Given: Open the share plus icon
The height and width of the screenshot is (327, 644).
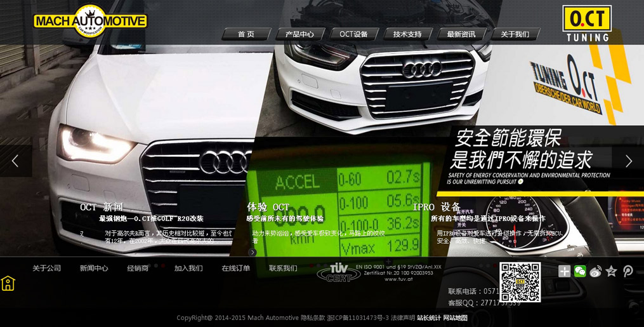Looking at the screenshot, I should tap(564, 271).
